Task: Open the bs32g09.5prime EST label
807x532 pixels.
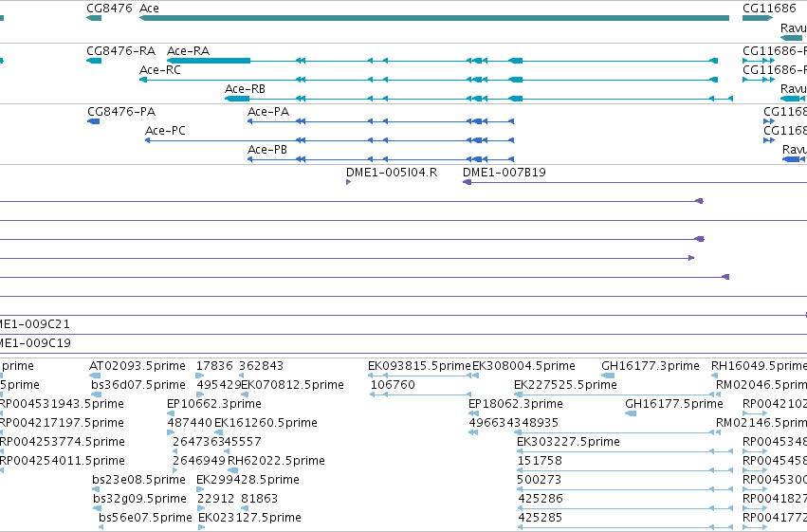Action: (x=139, y=499)
